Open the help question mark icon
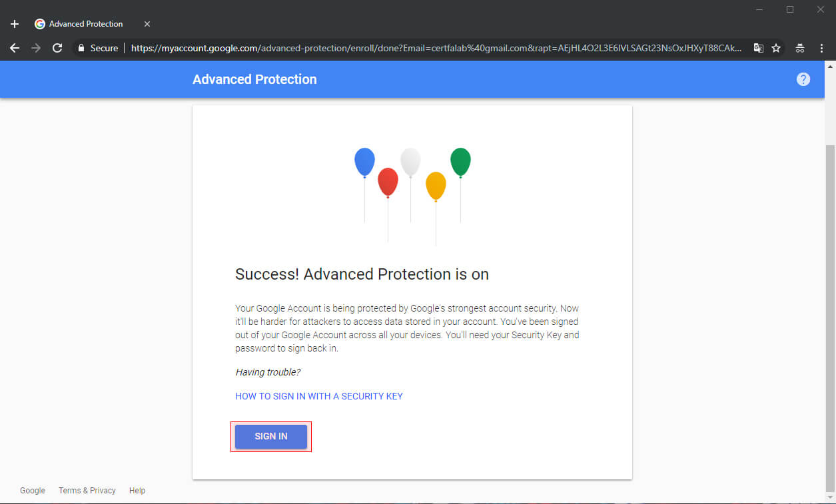 [803, 79]
